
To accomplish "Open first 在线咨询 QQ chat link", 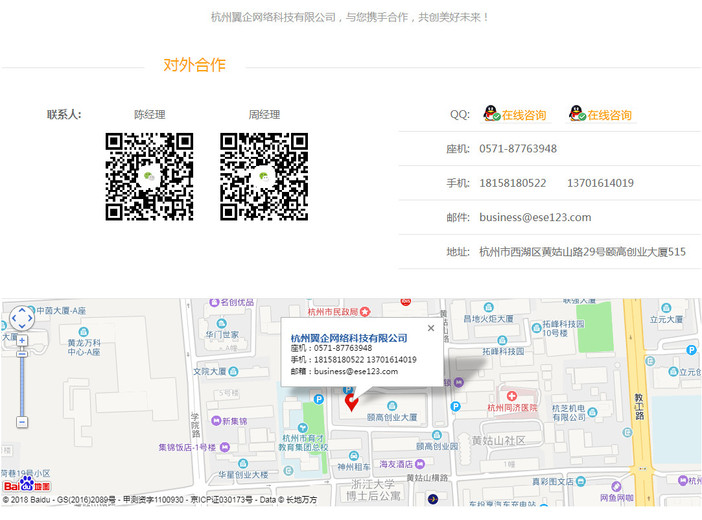I will [524, 115].
